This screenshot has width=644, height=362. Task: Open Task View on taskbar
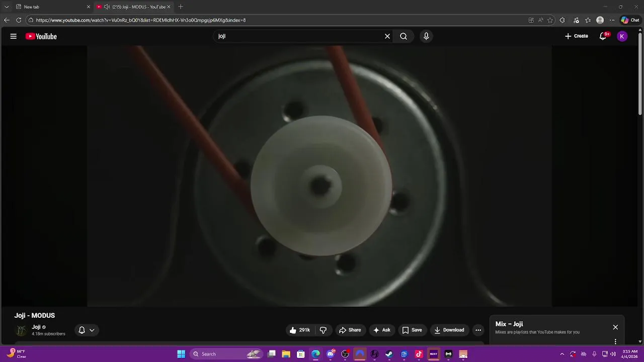click(272, 354)
